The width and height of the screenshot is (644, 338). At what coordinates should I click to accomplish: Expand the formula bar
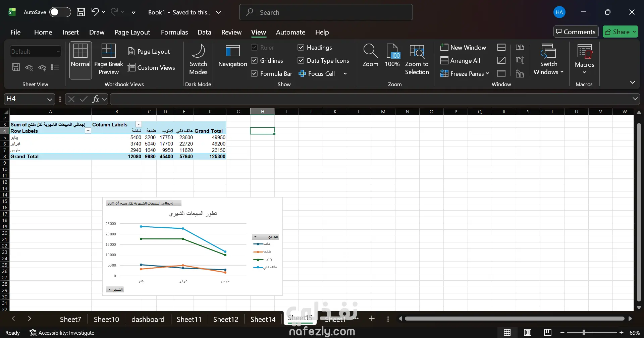(635, 99)
